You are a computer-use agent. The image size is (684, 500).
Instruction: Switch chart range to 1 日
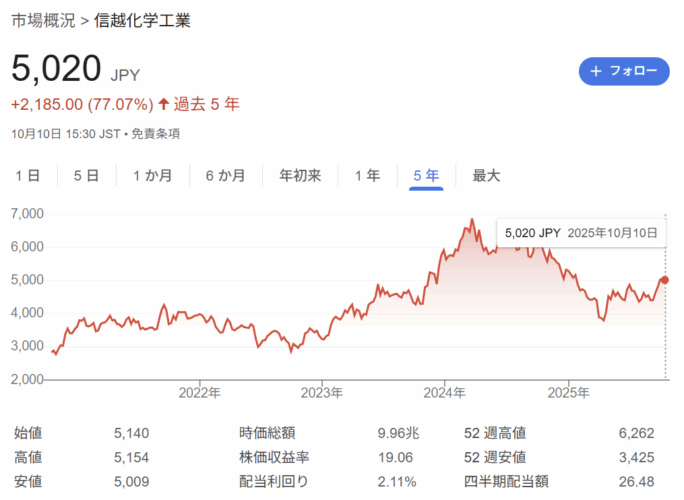tap(28, 176)
